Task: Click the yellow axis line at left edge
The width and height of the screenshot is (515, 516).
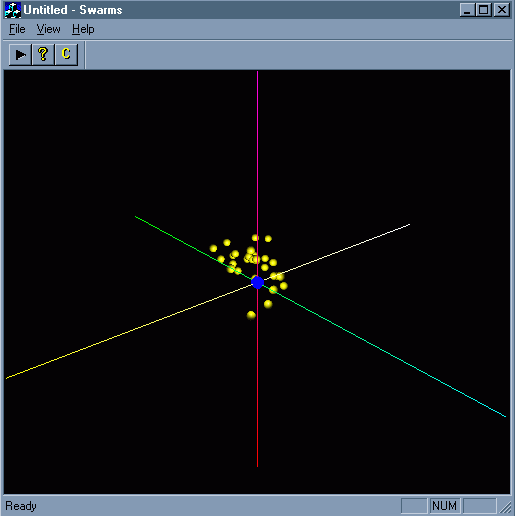Action: [x=8, y=377]
